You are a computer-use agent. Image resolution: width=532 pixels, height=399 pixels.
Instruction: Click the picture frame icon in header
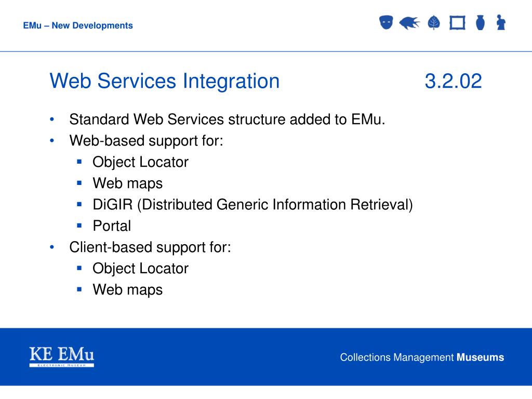pos(457,23)
